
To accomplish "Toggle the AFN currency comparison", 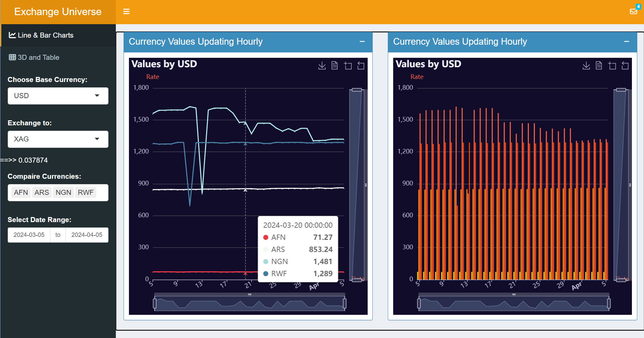I will [x=20, y=192].
